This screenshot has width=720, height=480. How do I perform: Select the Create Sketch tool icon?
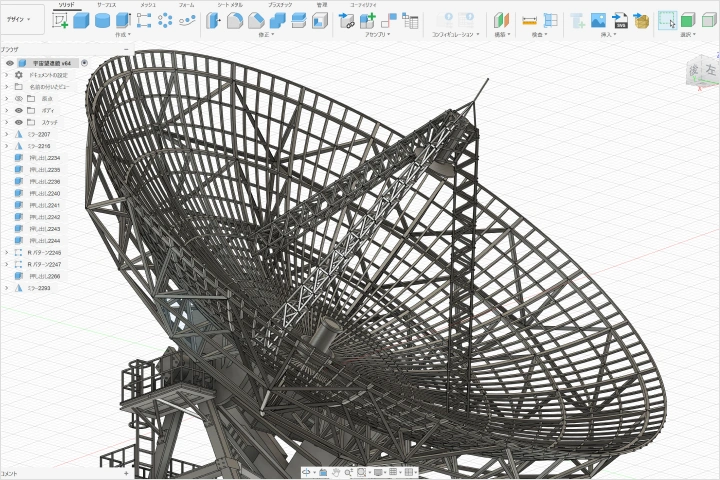coord(60,21)
